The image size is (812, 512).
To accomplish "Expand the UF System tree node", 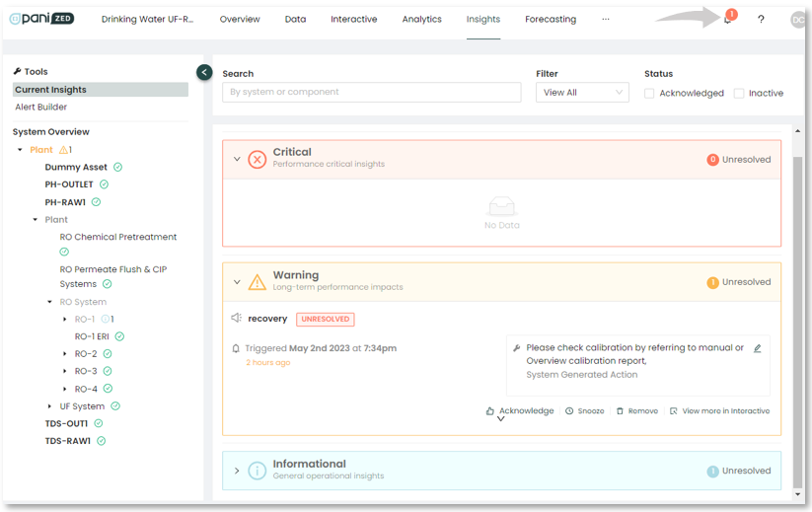I will 50,406.
